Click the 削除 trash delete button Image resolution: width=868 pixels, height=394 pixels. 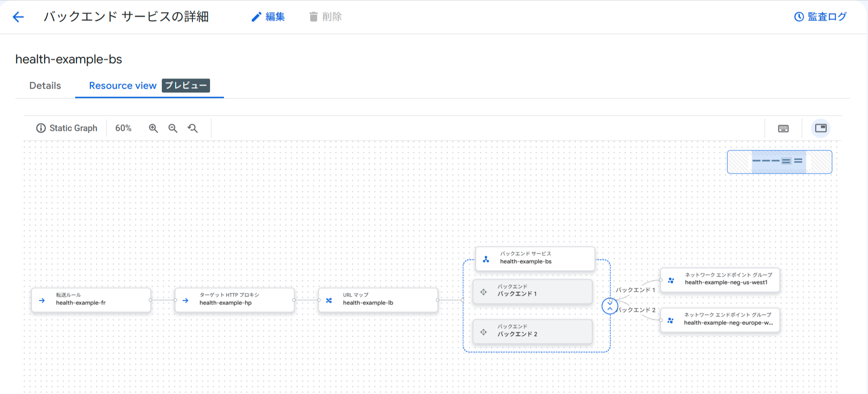(x=325, y=17)
